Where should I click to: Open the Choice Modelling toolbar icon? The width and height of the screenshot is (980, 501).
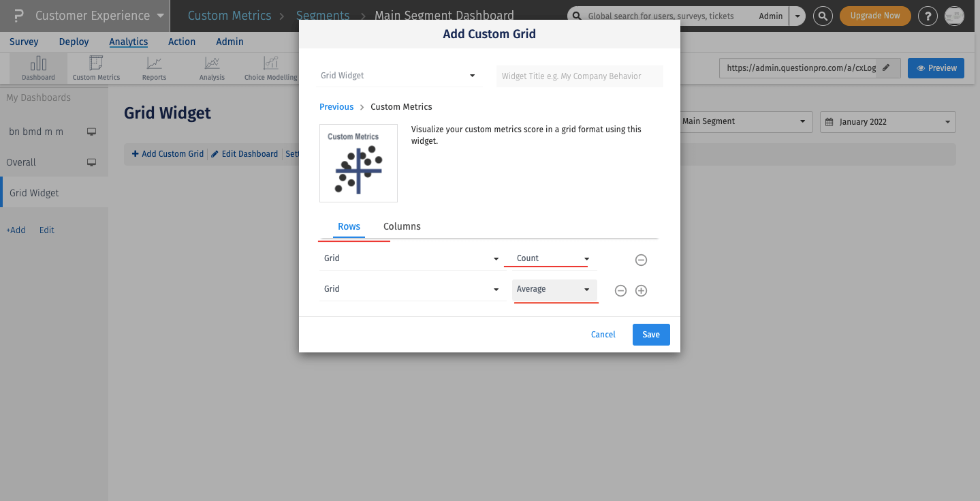pyautogui.click(x=270, y=67)
